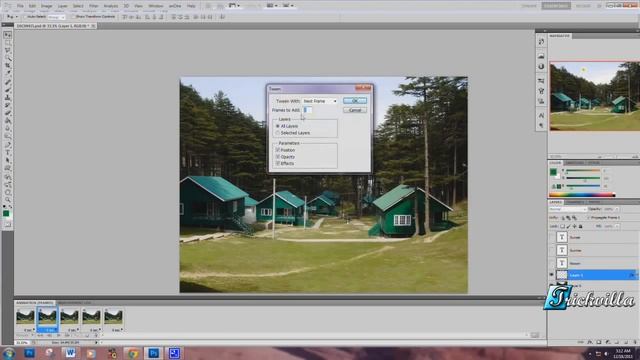Open the Layer menu
Screen dimensions: 640x360
click(62, 6)
